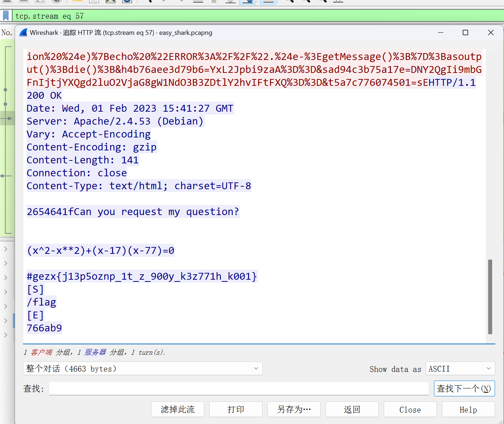Maximize the Follow HTTP Stream dialog
The height and width of the screenshot is (424, 504).
pyautogui.click(x=466, y=33)
